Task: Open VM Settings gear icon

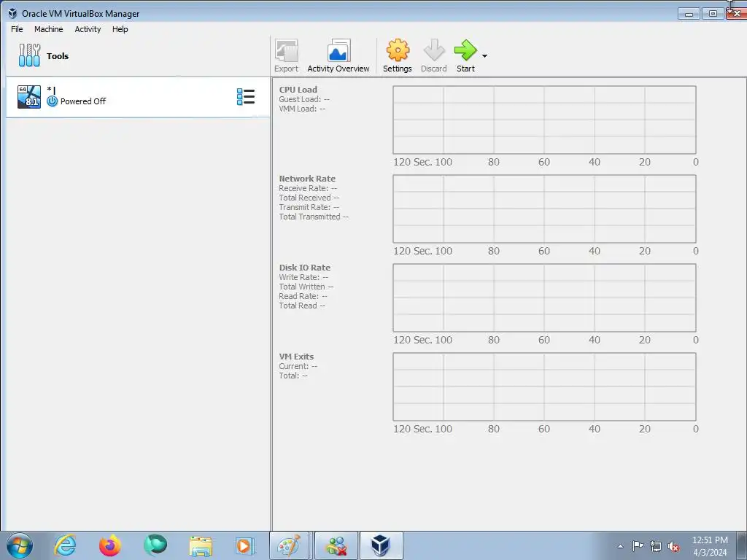Action: [398, 55]
